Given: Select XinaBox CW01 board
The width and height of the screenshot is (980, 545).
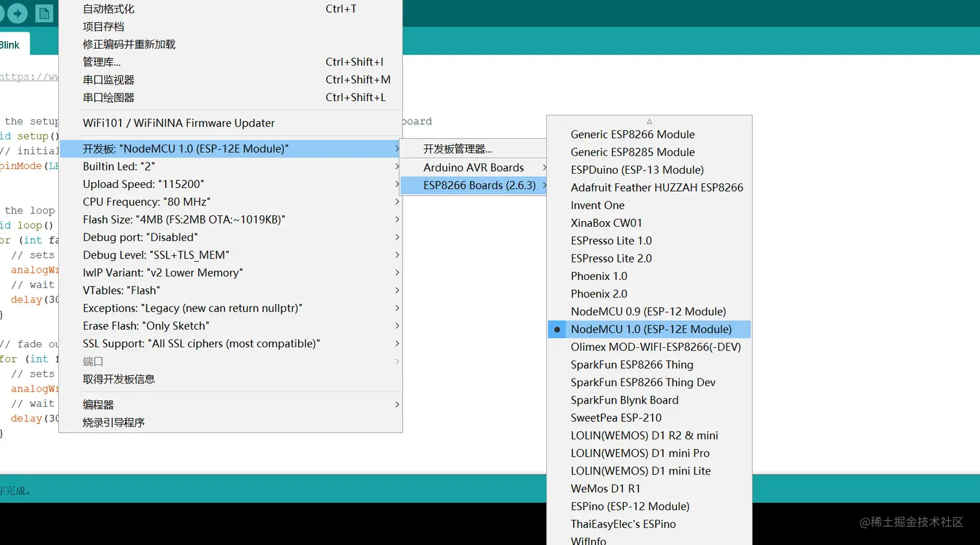Looking at the screenshot, I should tap(649, 223).
